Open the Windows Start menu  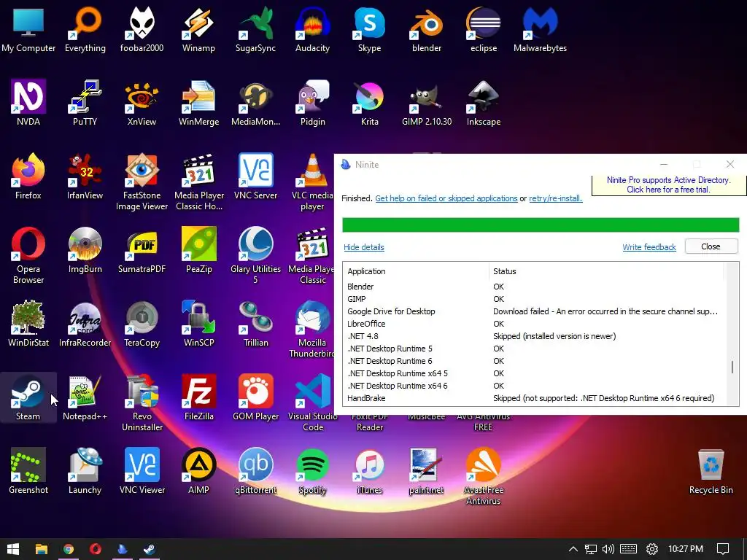tap(13, 549)
